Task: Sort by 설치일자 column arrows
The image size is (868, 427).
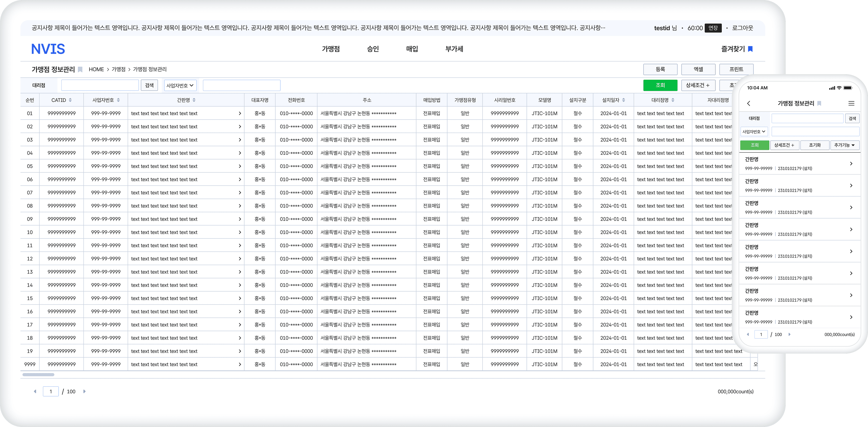Action: [624, 100]
